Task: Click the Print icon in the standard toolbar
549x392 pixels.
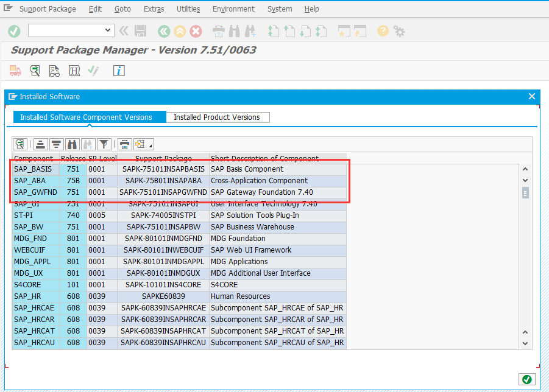Action: (219, 32)
